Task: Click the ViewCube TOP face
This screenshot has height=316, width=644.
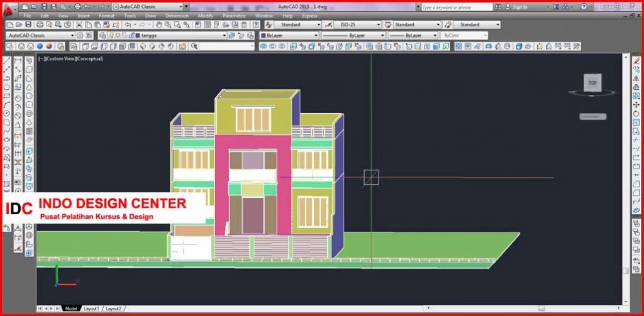Action: click(x=592, y=83)
